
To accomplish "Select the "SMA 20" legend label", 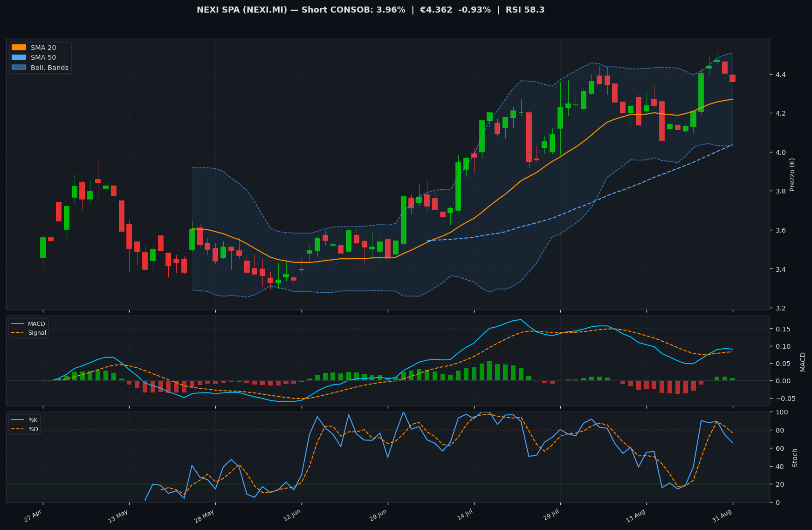I will [x=43, y=48].
